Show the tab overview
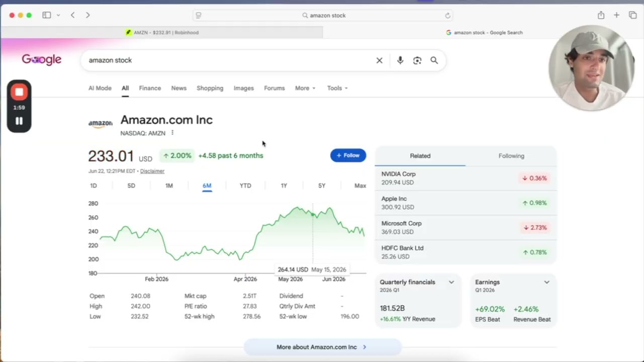The width and height of the screenshot is (644, 362). click(x=633, y=15)
